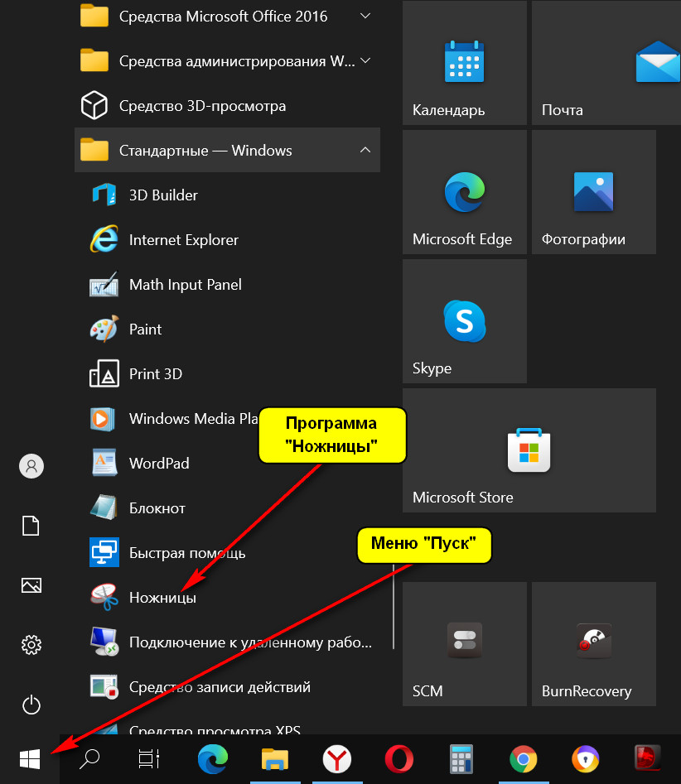The width and height of the screenshot is (681, 784).
Task: Expand Средства администрирования Windows folder chevron
Action: 365,60
